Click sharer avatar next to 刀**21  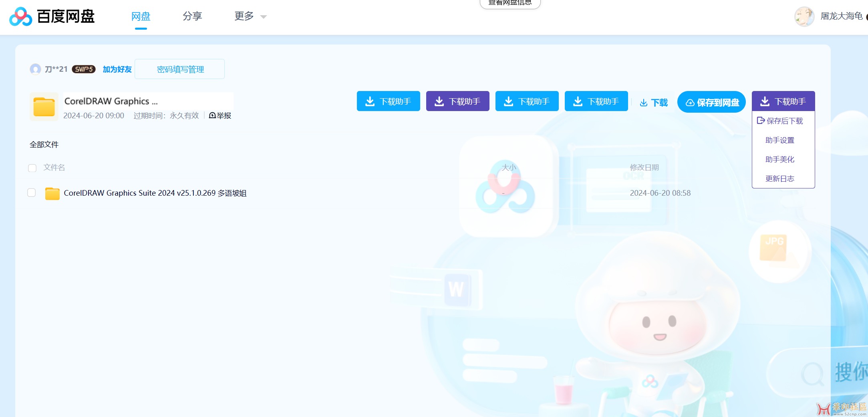(x=35, y=69)
